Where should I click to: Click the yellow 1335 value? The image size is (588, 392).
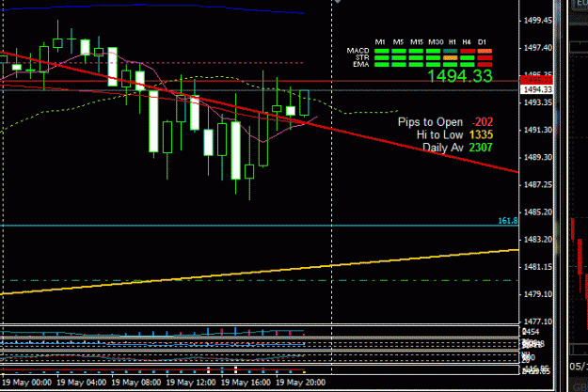481,134
